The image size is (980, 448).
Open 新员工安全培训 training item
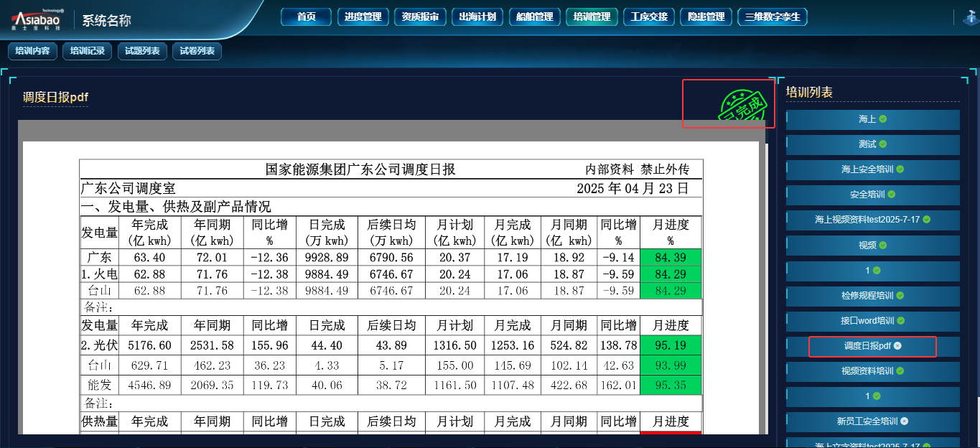pyautogui.click(x=873, y=421)
